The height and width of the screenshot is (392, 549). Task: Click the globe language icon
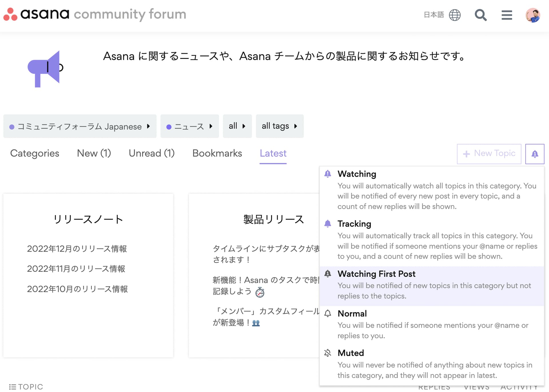(455, 15)
